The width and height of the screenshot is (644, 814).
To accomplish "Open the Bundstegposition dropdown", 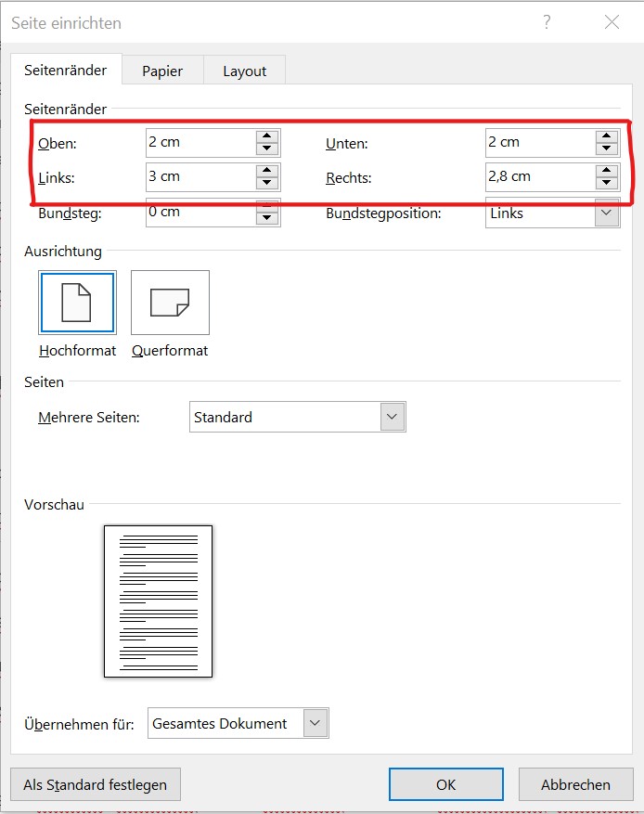I will point(607,213).
